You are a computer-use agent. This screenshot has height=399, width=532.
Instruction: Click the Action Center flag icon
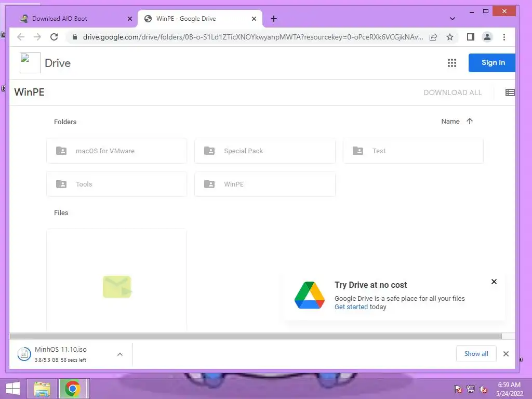tap(458, 389)
